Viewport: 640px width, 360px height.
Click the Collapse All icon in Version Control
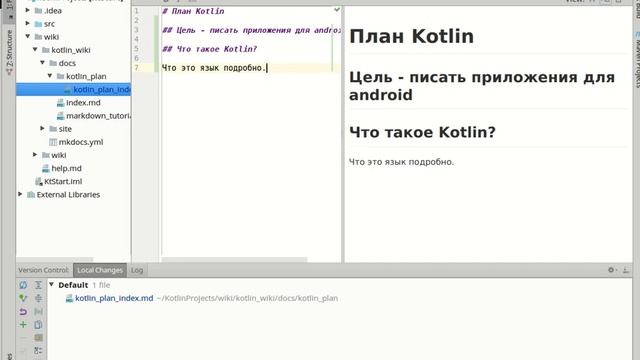38,298
